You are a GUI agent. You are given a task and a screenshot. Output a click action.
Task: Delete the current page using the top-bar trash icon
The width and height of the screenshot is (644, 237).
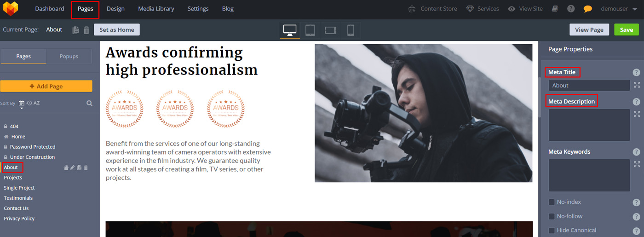click(86, 30)
